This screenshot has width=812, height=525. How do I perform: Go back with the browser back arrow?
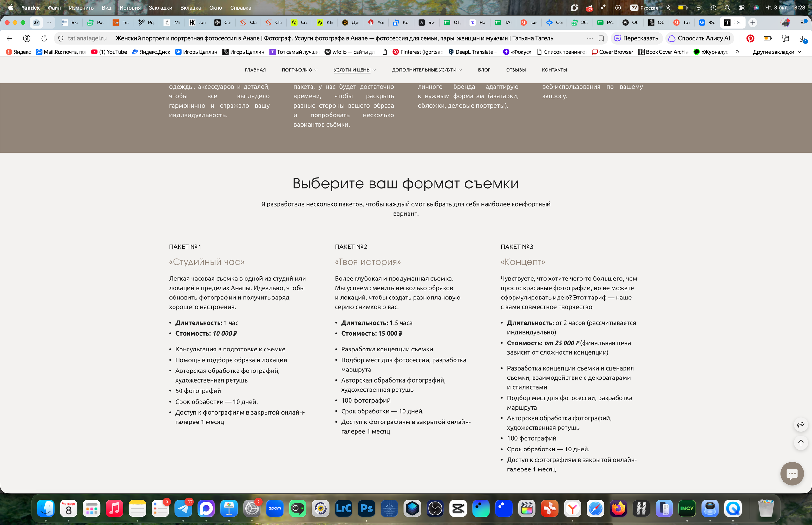pyautogui.click(x=10, y=38)
